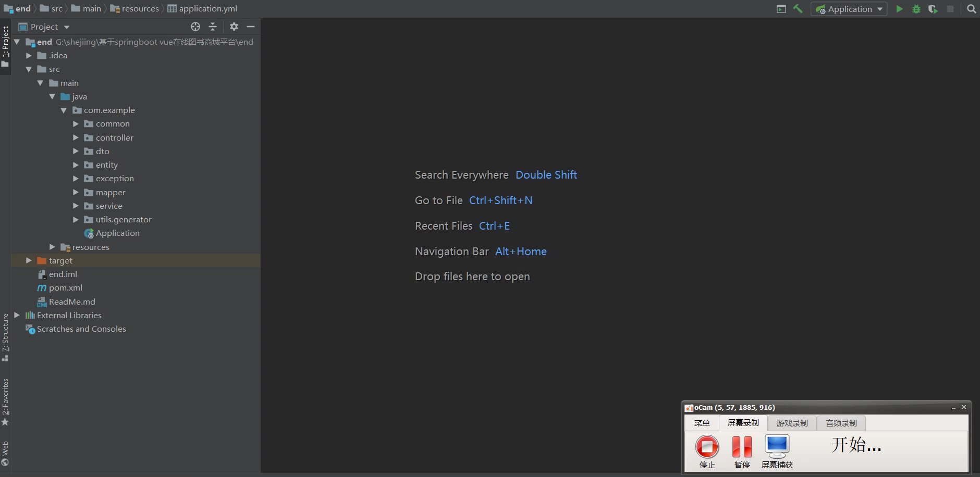Viewport: 980px width, 477px height.
Task: Click the oCam title bar text
Action: [734, 407]
